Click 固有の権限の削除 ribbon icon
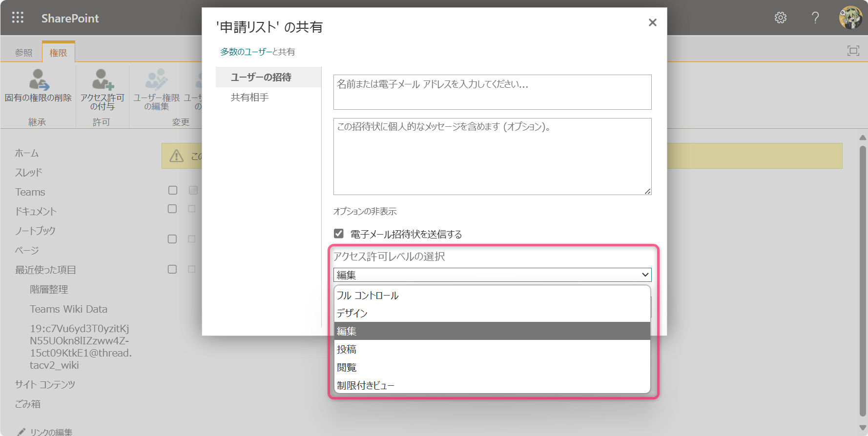The height and width of the screenshot is (436, 868). (39, 80)
